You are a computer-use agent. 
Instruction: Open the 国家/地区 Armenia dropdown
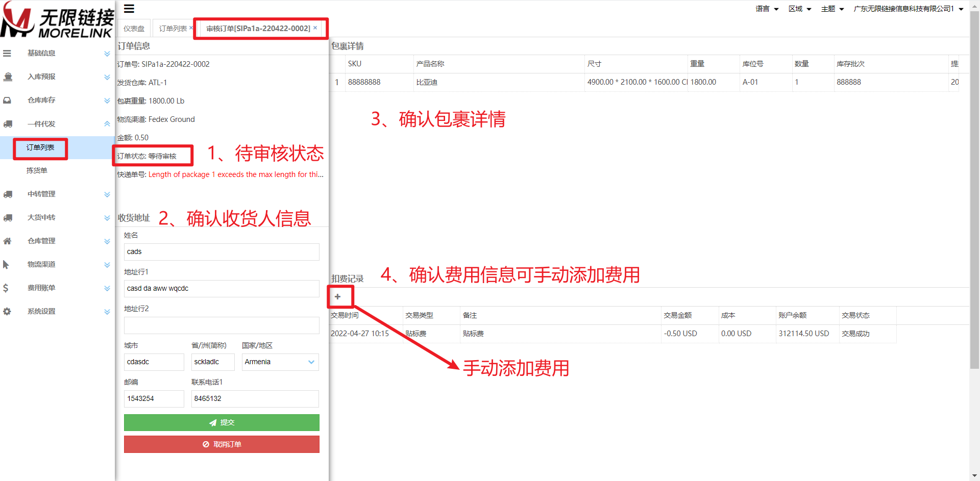click(x=280, y=362)
